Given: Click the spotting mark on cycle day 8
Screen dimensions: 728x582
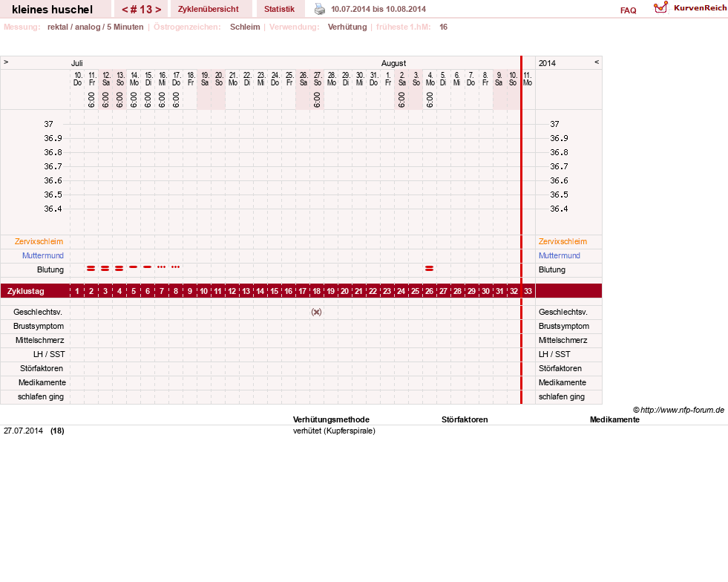Looking at the screenshot, I should pos(175,267).
